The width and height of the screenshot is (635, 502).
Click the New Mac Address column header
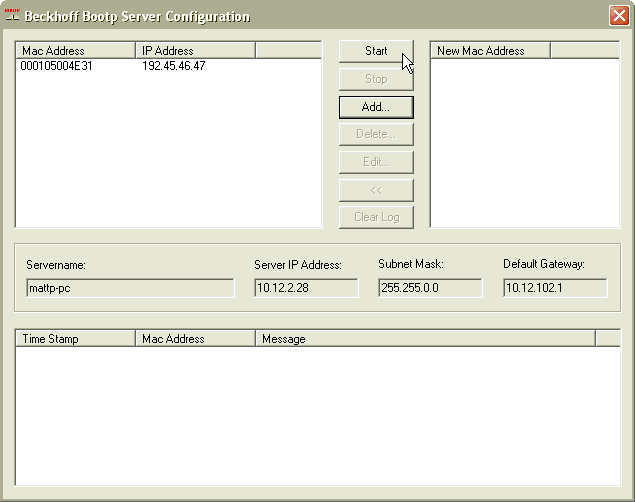(490, 51)
